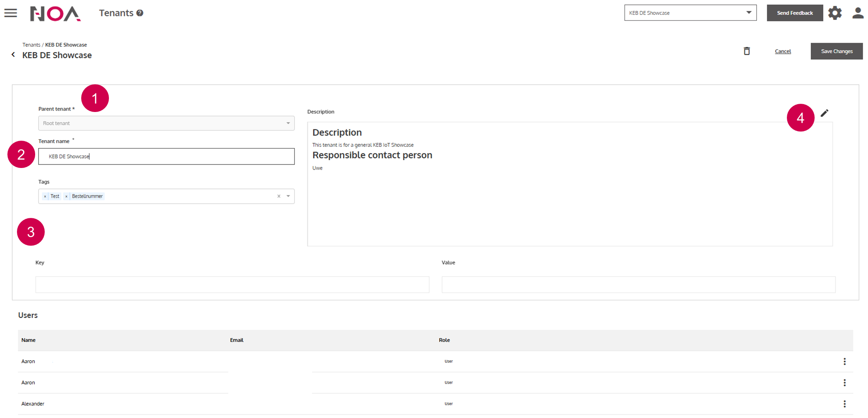Open the hamburger navigation menu
This screenshot has width=868, height=418.
[x=11, y=13]
